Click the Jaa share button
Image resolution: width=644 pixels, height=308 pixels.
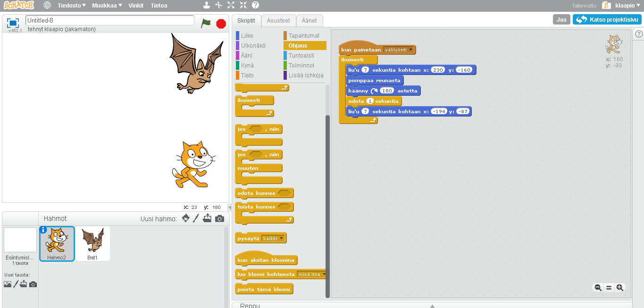pos(561,20)
